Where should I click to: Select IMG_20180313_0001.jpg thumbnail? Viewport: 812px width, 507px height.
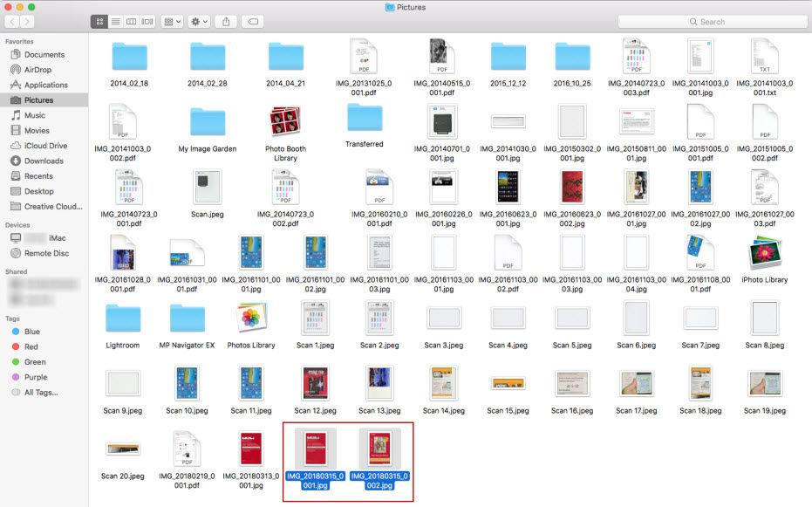coord(251,449)
